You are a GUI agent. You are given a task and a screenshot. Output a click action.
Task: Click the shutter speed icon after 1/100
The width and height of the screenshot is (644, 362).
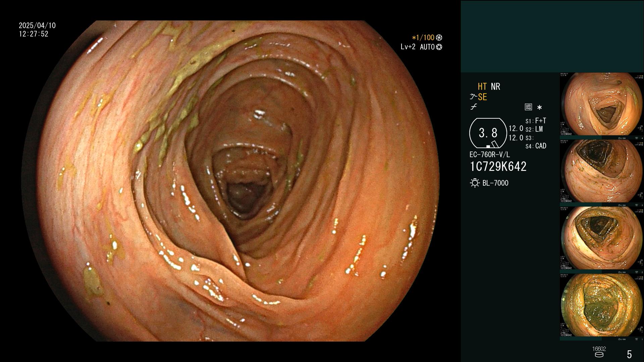[x=439, y=38]
